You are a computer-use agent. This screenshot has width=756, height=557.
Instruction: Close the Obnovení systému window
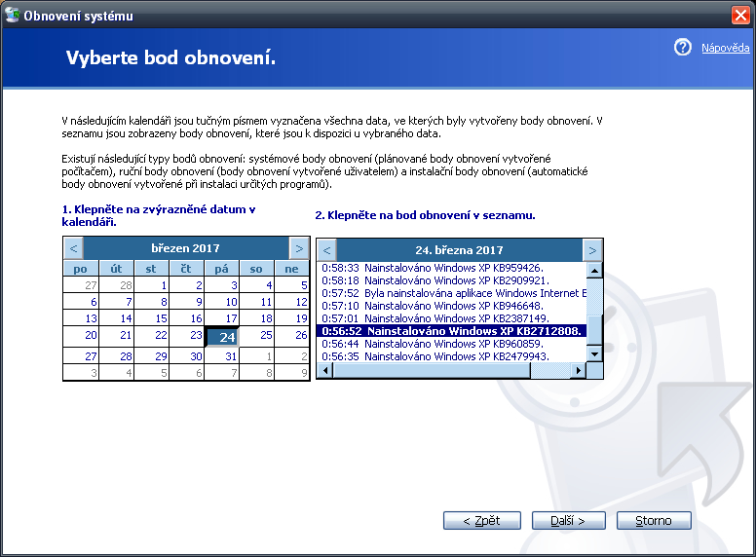click(x=740, y=16)
